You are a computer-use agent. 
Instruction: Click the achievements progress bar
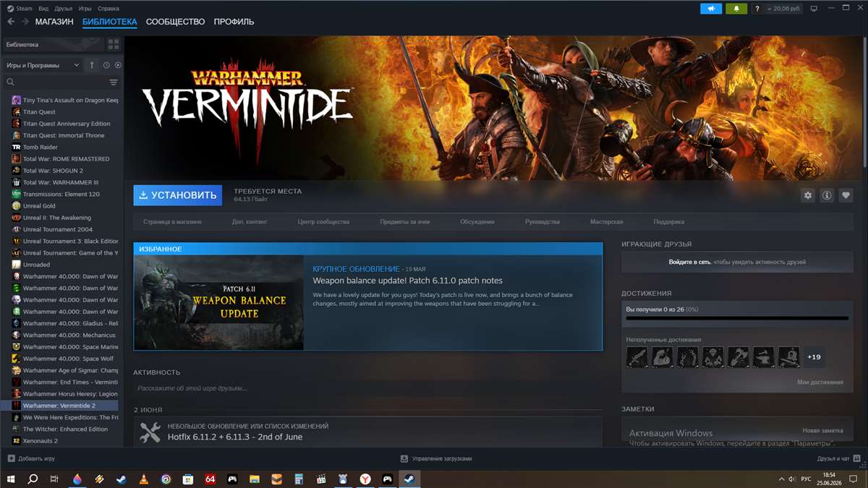(x=737, y=318)
